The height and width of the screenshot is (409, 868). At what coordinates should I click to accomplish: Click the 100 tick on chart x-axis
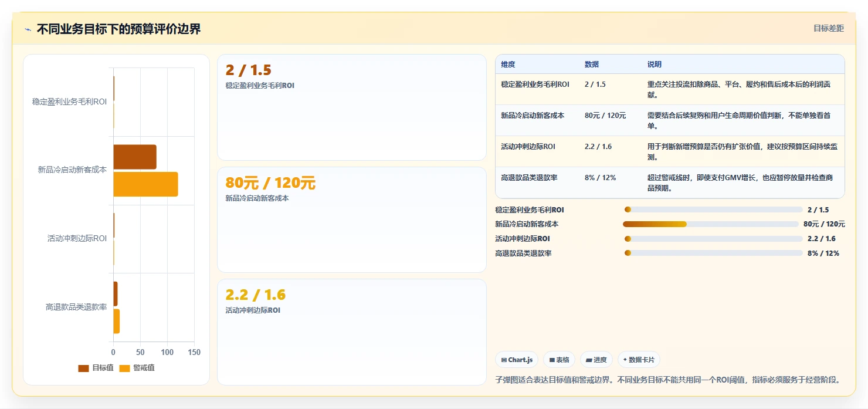167,352
